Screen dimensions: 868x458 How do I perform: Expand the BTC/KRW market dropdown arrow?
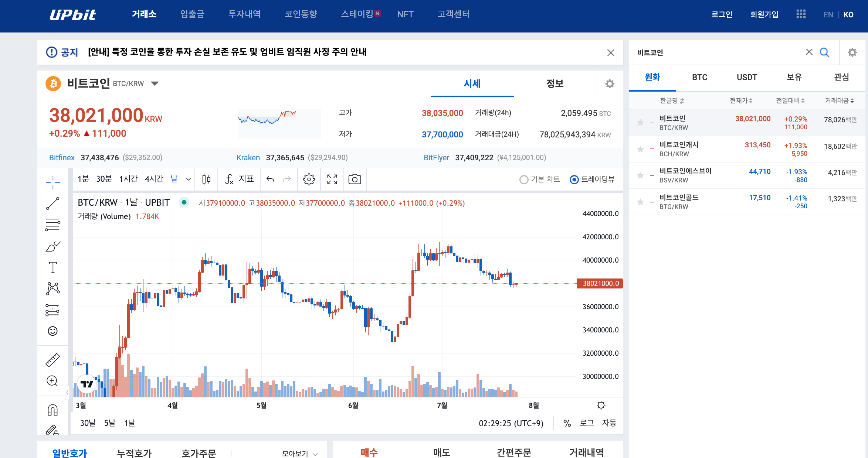[155, 83]
